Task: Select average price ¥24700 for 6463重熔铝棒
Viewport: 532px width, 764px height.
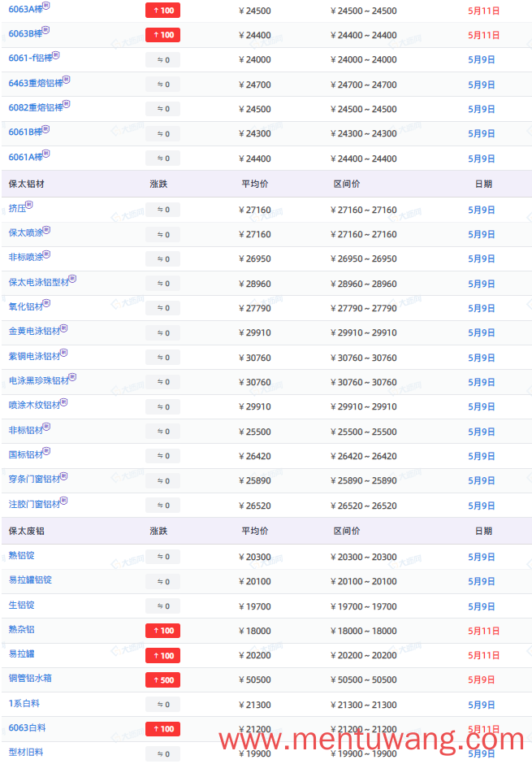Action: tap(255, 85)
